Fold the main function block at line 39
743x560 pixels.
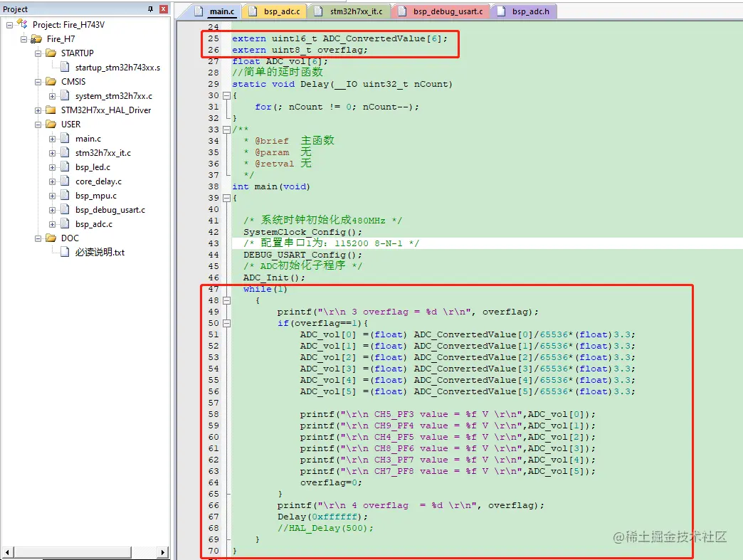pos(226,198)
